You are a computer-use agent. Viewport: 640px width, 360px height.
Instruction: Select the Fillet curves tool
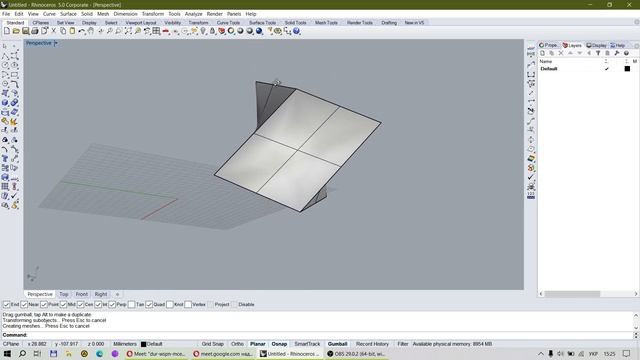pyautogui.click(x=14, y=84)
